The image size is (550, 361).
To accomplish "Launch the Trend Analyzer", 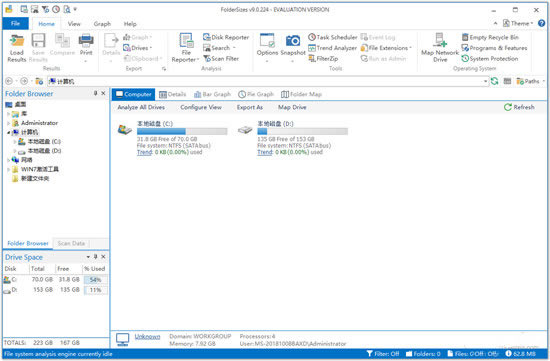I will point(332,48).
